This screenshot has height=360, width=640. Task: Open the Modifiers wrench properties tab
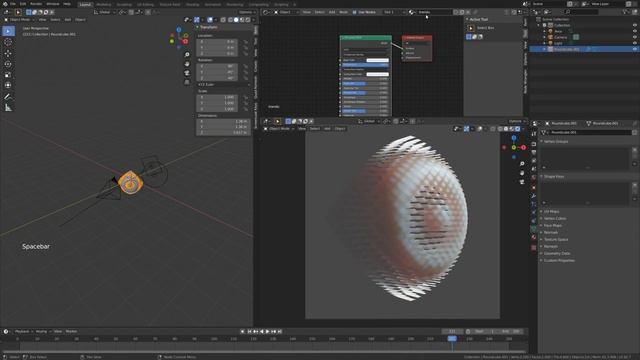tap(534, 196)
